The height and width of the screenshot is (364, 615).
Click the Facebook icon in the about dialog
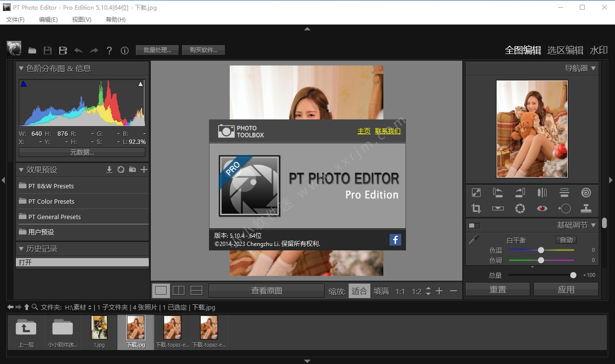tap(395, 239)
